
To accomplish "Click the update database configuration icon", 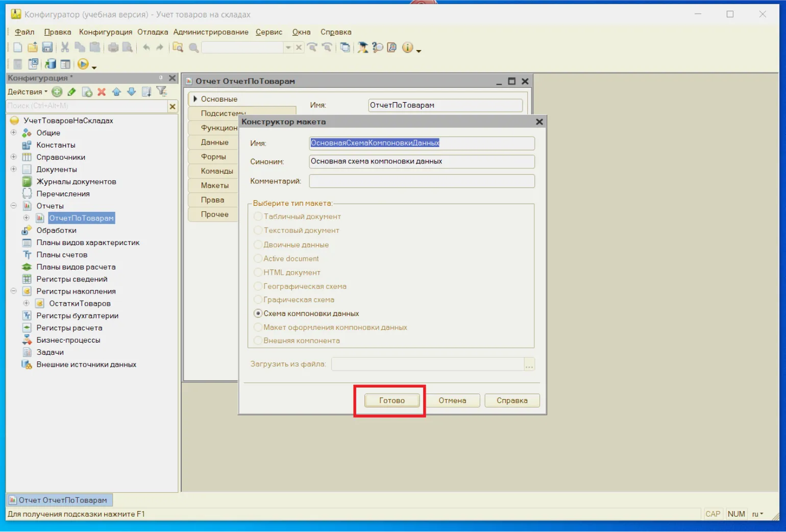I will click(51, 64).
